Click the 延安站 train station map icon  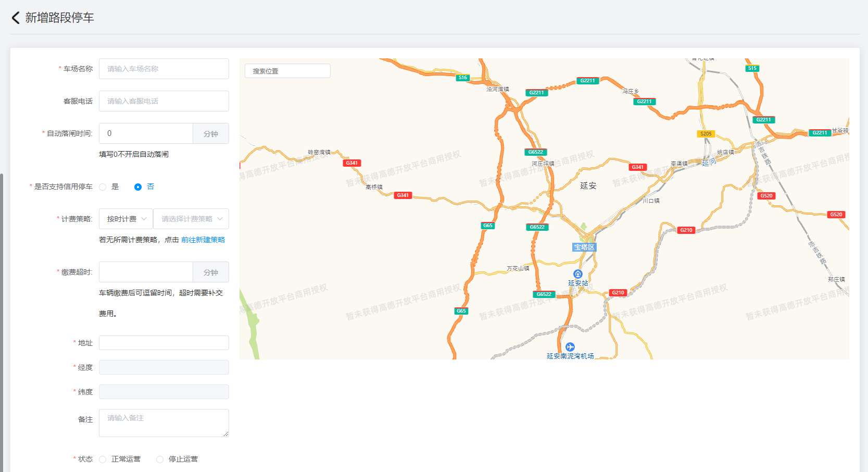pyautogui.click(x=577, y=274)
